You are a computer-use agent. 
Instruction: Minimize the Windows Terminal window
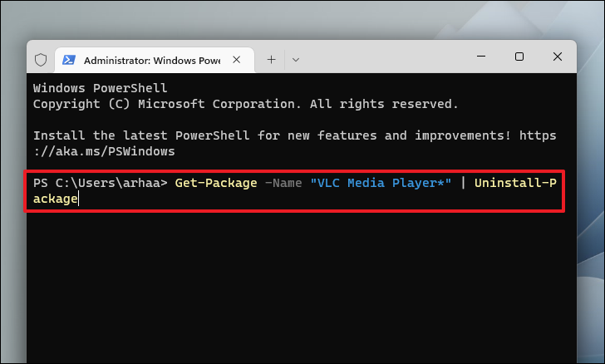click(481, 57)
